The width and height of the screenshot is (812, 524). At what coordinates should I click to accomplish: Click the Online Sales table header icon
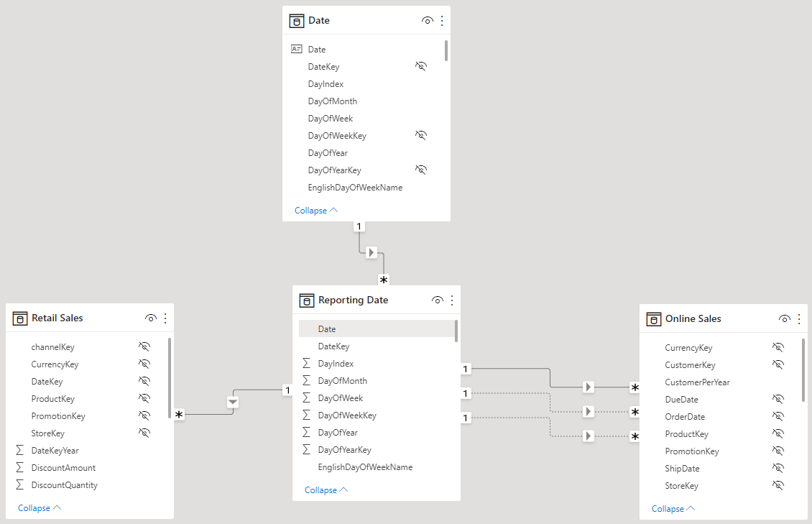[653, 319]
